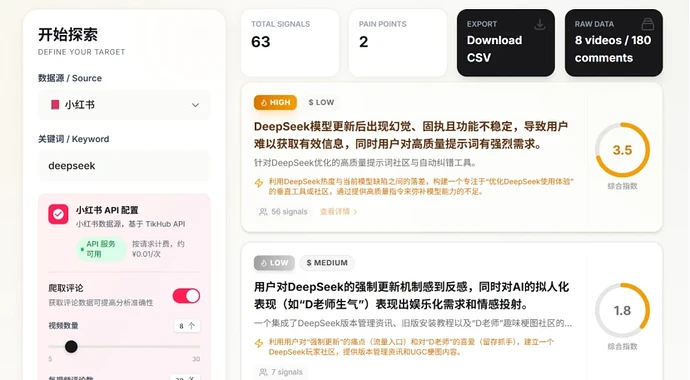Click the 按请求计费 pricing note
The width and height of the screenshot is (690, 380).
tap(158, 249)
